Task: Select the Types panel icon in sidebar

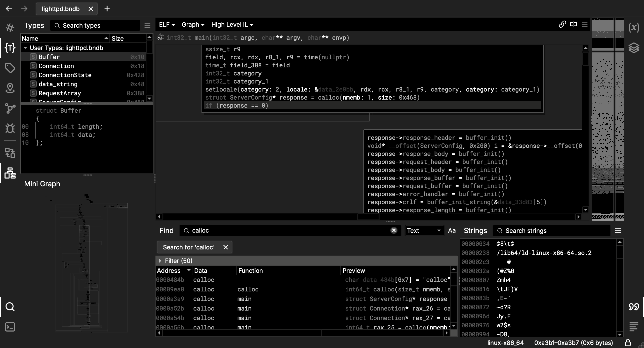Action: [x=10, y=48]
